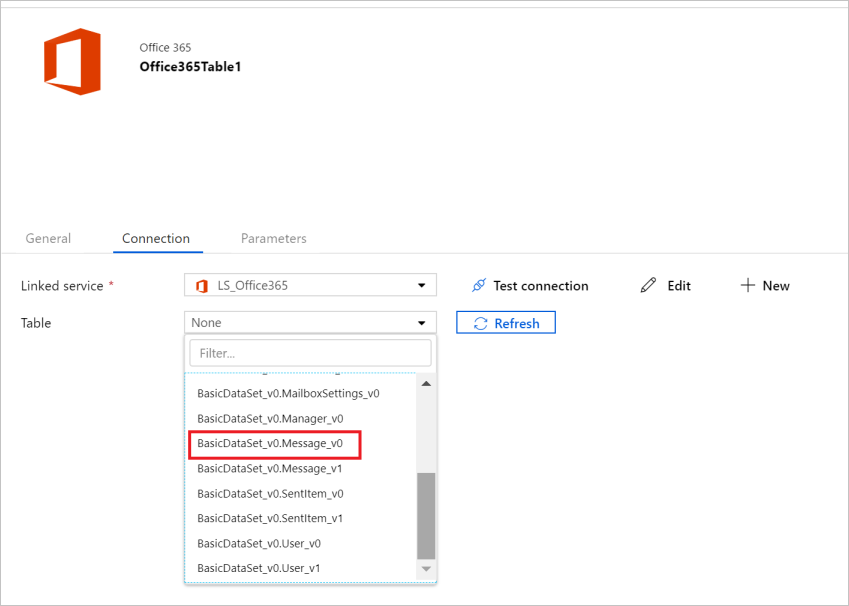Click the Office 365 logo icon
The image size is (849, 606).
[69, 61]
